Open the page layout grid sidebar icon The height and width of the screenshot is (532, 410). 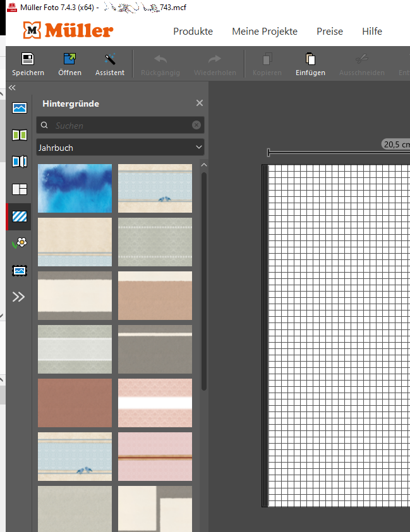pyautogui.click(x=20, y=189)
